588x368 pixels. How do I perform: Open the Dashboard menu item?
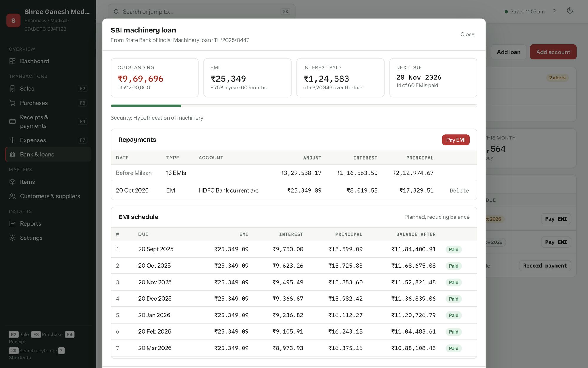[x=48, y=61]
